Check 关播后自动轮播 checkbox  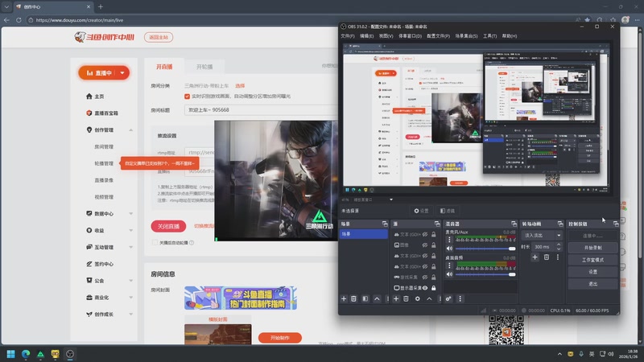(x=155, y=243)
